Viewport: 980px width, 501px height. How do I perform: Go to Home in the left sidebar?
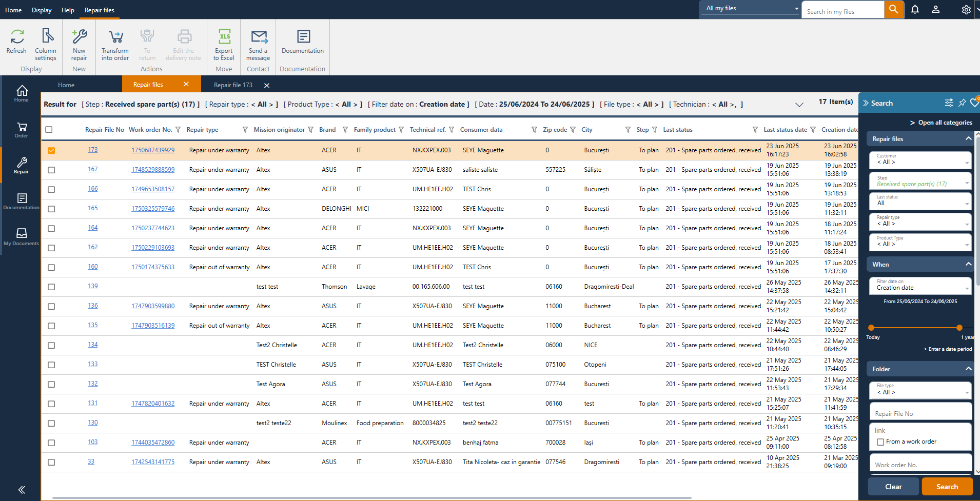(22, 93)
